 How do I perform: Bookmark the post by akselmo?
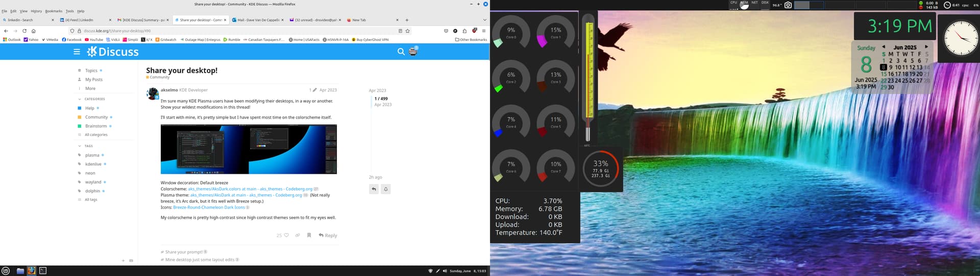click(x=309, y=236)
